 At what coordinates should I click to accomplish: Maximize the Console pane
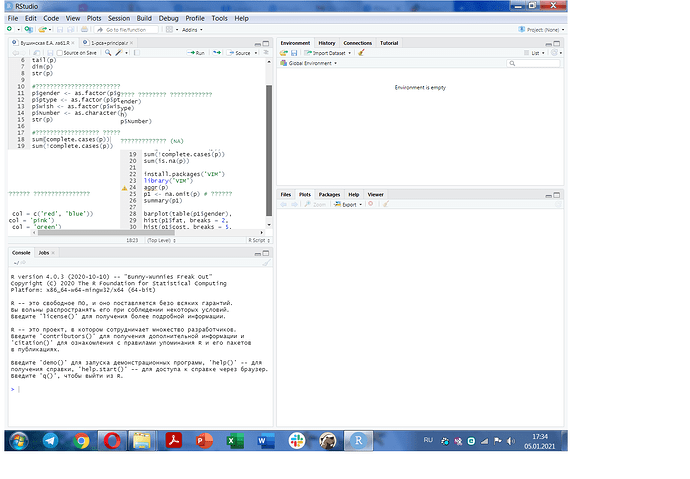(x=266, y=253)
